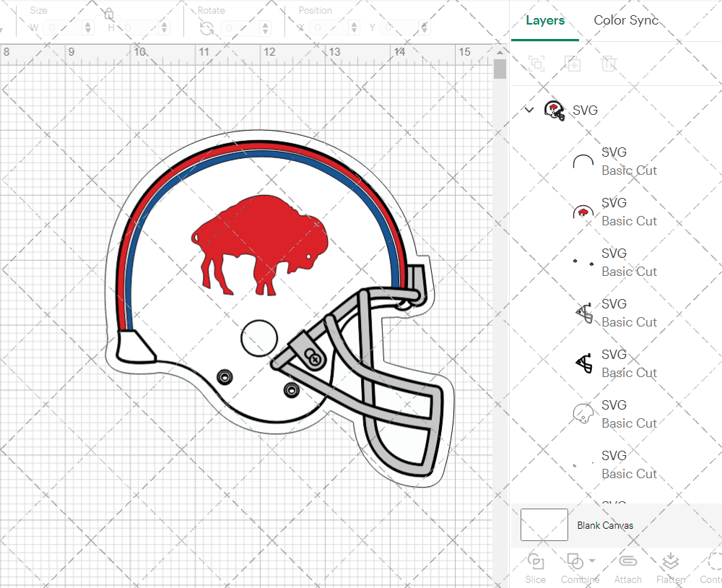Click the Delete layer trash icon

coord(609,64)
